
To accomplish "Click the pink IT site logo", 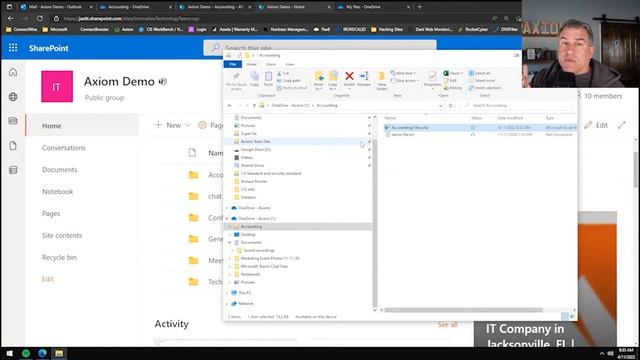I will pos(57,87).
